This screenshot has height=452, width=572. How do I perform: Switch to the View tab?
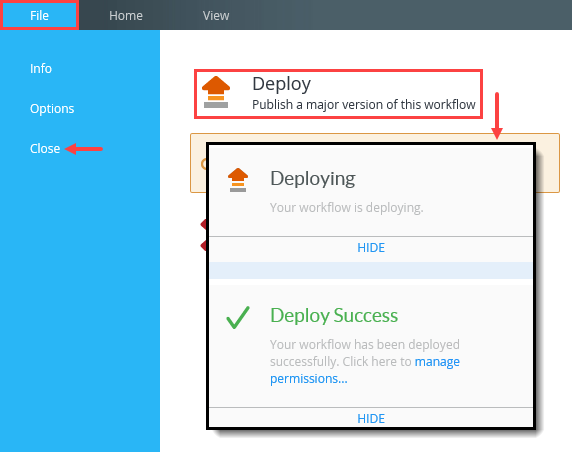216,16
